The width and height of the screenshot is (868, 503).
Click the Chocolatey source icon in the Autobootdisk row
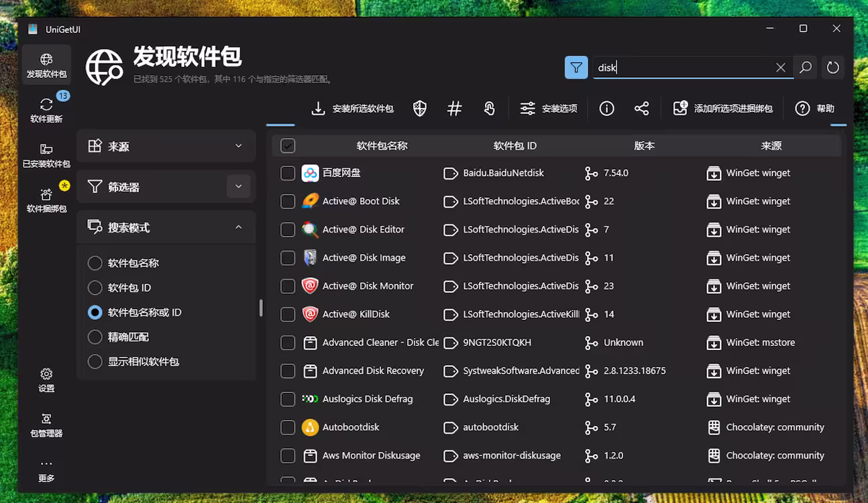[x=714, y=427]
